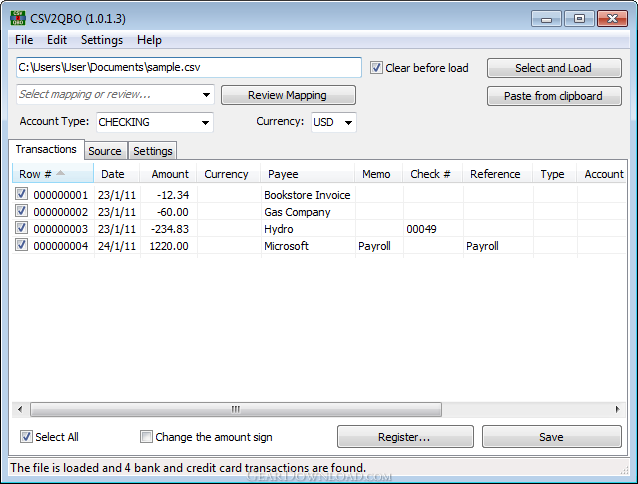Enable Change the amount sign checkbox

(146, 437)
